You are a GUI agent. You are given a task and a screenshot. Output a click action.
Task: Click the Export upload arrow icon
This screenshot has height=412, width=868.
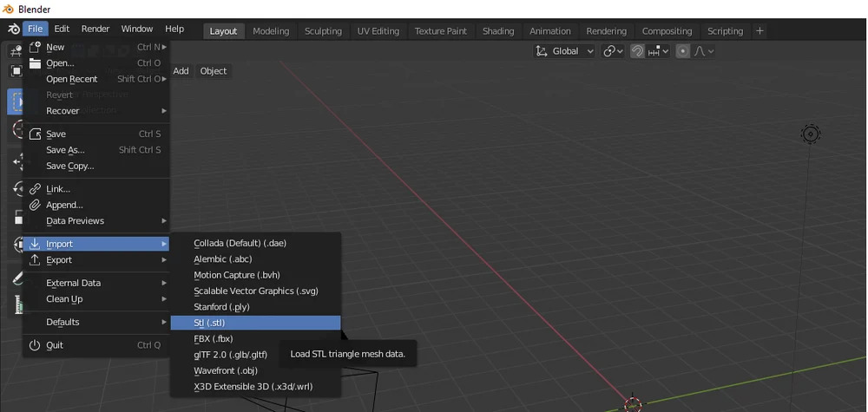(x=36, y=260)
